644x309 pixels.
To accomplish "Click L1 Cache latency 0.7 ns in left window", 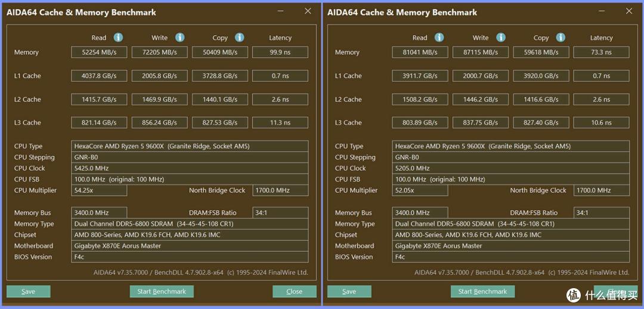I will (x=280, y=76).
